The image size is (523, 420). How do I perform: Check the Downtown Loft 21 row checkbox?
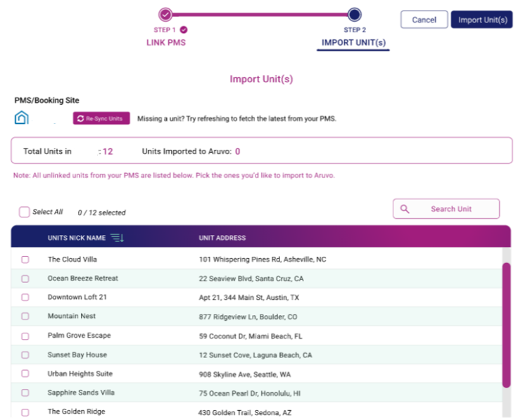coord(25,297)
